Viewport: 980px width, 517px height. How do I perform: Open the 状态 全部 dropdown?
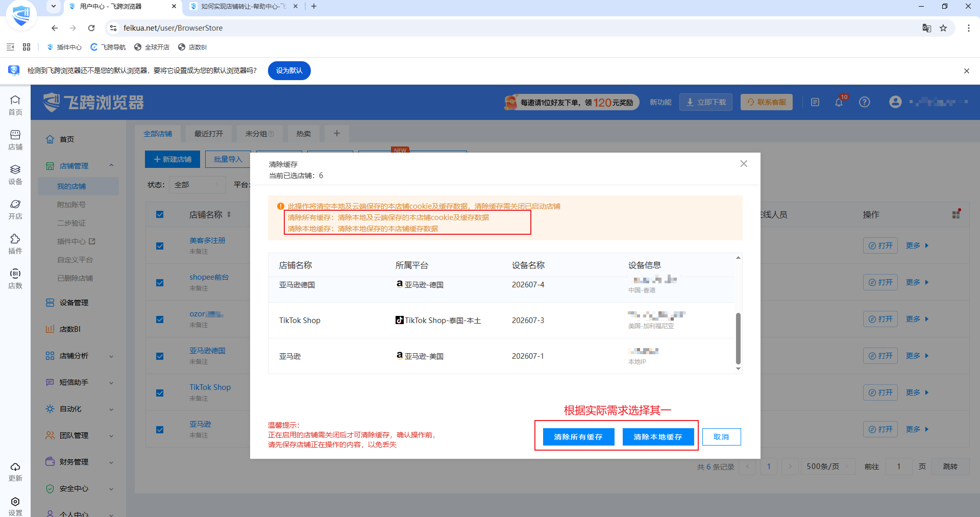[x=197, y=185]
